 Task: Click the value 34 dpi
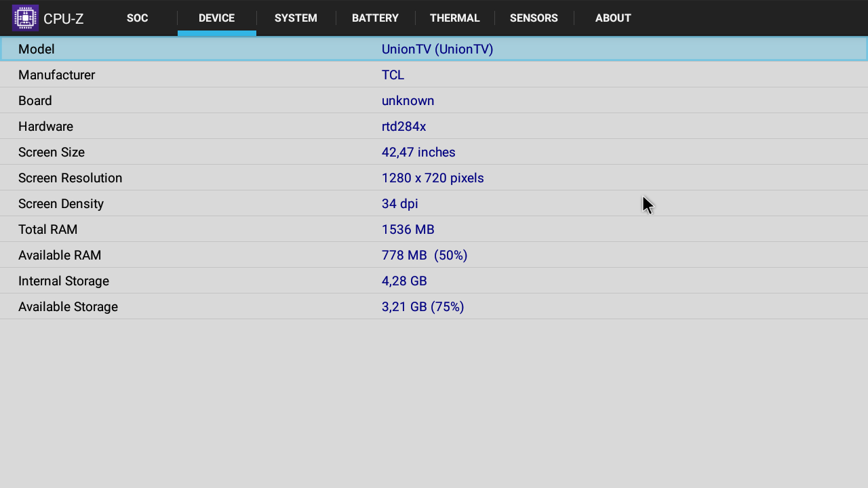pos(399,204)
